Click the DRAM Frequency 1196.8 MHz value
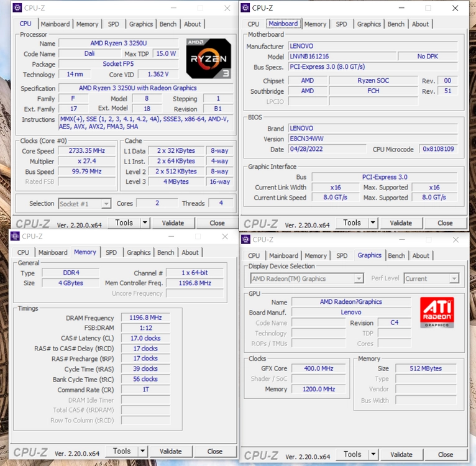This screenshot has height=466, width=476. (145, 318)
